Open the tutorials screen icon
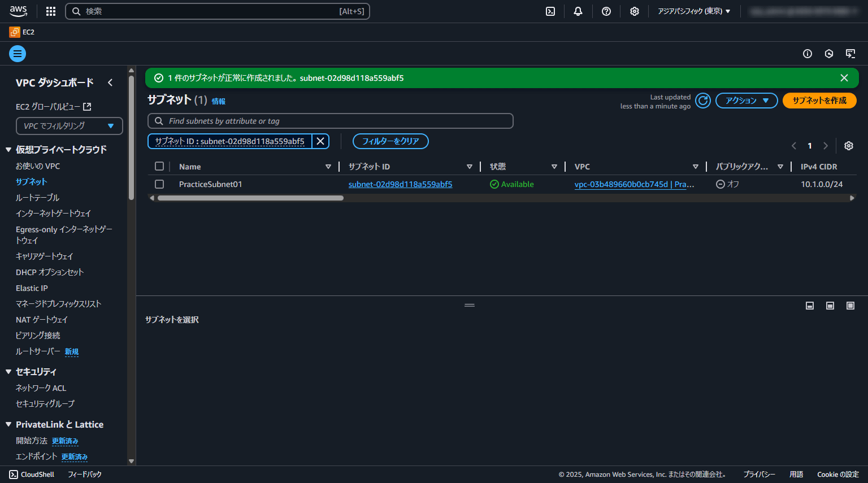868x483 pixels. tap(850, 54)
